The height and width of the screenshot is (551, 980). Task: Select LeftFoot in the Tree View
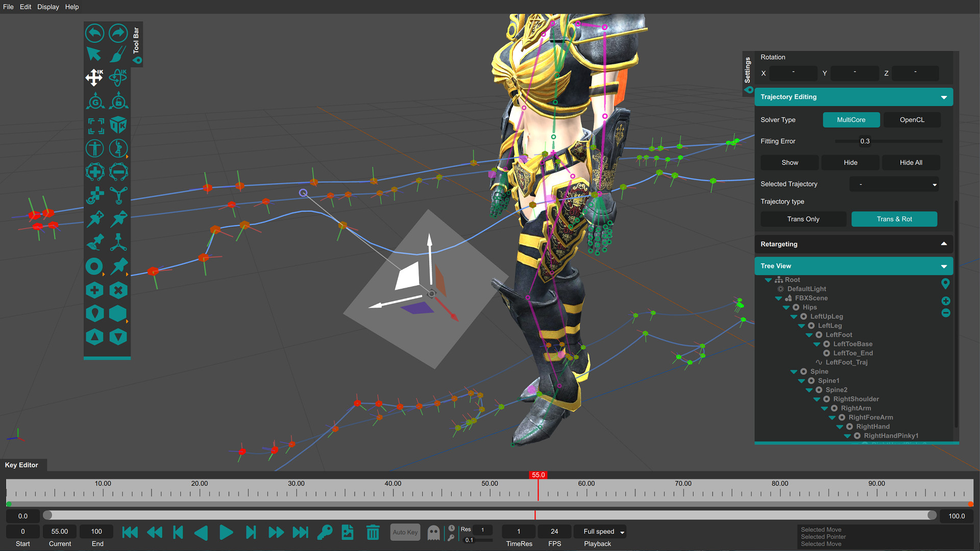pyautogui.click(x=839, y=335)
